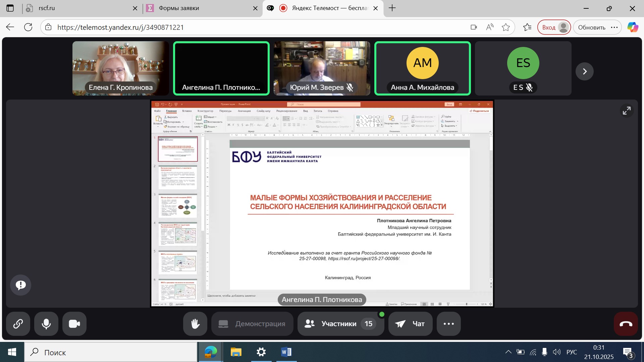Raise hand in the meeting
Image resolution: width=644 pixels, height=362 pixels.
click(x=195, y=324)
